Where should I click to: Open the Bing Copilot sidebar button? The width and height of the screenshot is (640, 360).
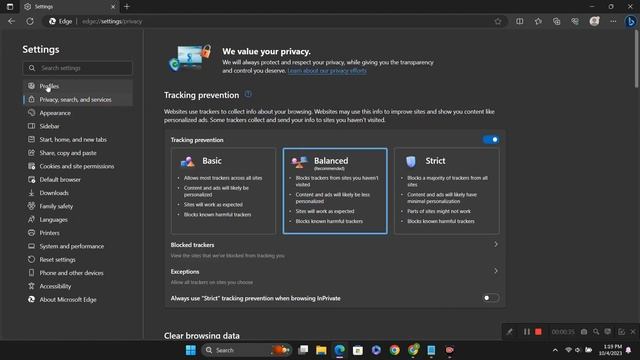click(x=631, y=21)
